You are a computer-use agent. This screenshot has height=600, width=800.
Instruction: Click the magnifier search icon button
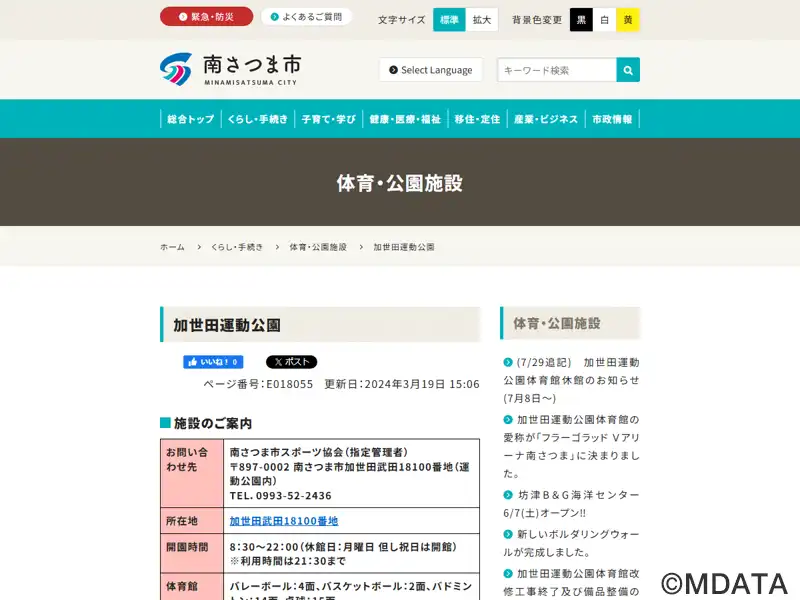click(x=628, y=70)
